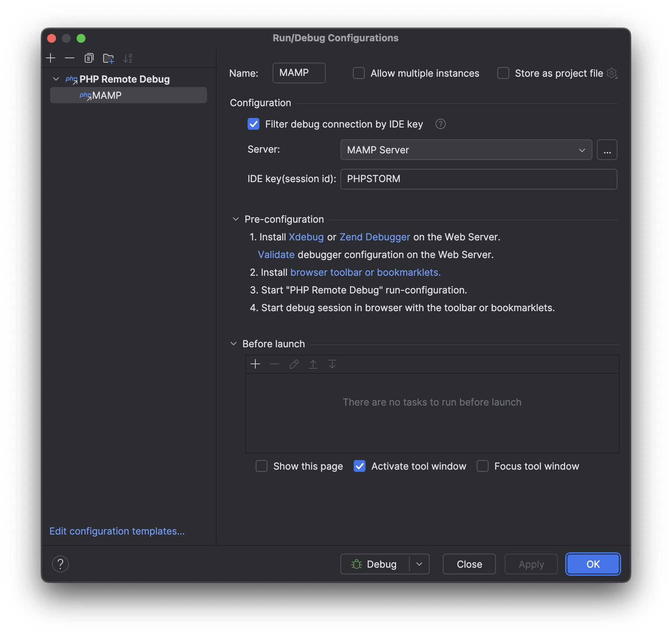Uncheck Filter debug connection by IDE key
This screenshot has width=672, height=637.
pos(253,124)
